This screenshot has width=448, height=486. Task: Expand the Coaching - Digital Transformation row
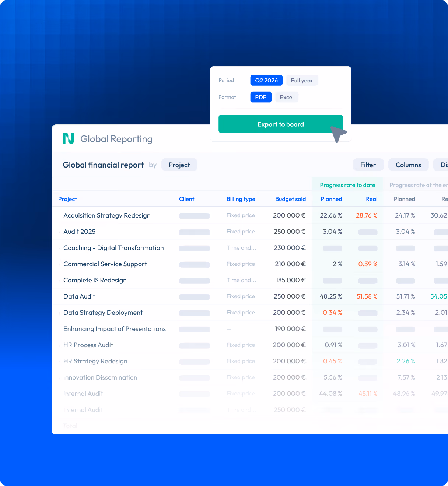59,248
